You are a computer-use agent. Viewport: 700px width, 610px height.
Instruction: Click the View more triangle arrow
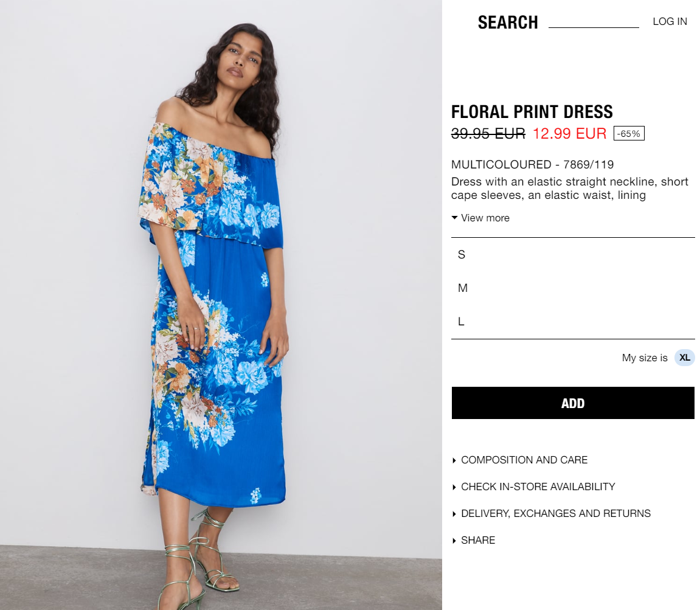coord(454,218)
